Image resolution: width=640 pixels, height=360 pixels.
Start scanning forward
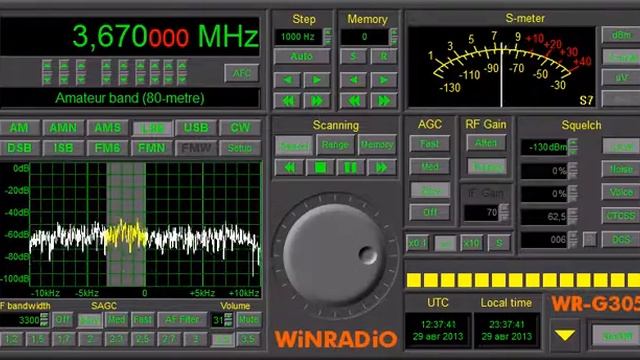(x=382, y=167)
